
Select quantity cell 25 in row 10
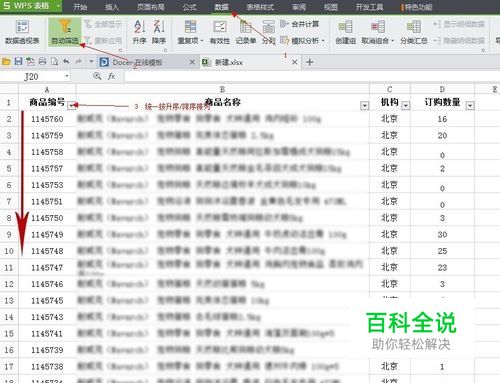[442, 251]
